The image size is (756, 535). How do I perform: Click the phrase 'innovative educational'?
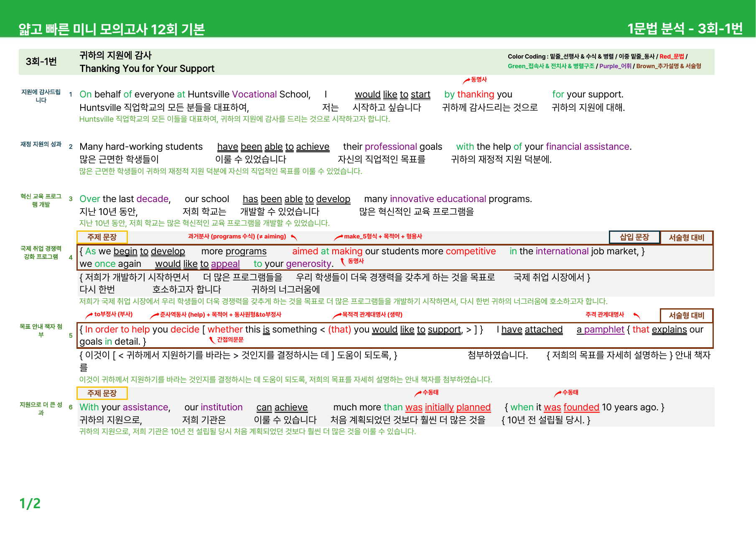point(438,199)
